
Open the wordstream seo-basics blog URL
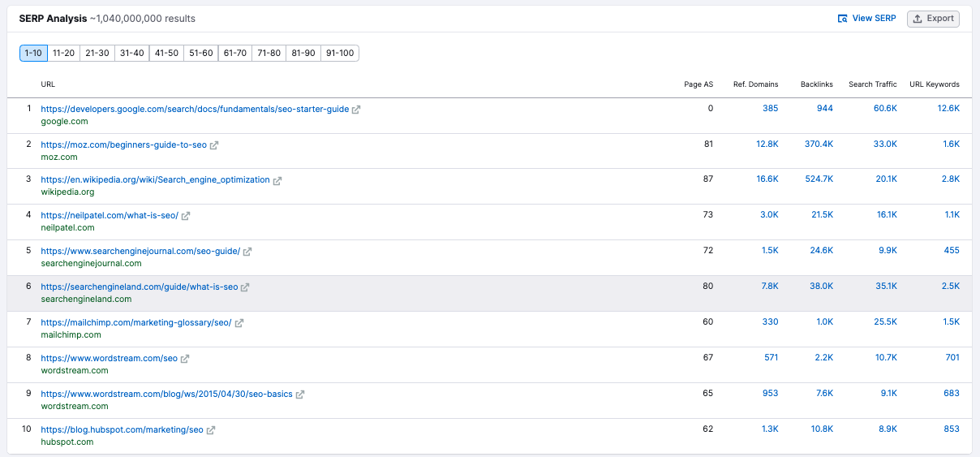pyautogui.click(x=167, y=394)
